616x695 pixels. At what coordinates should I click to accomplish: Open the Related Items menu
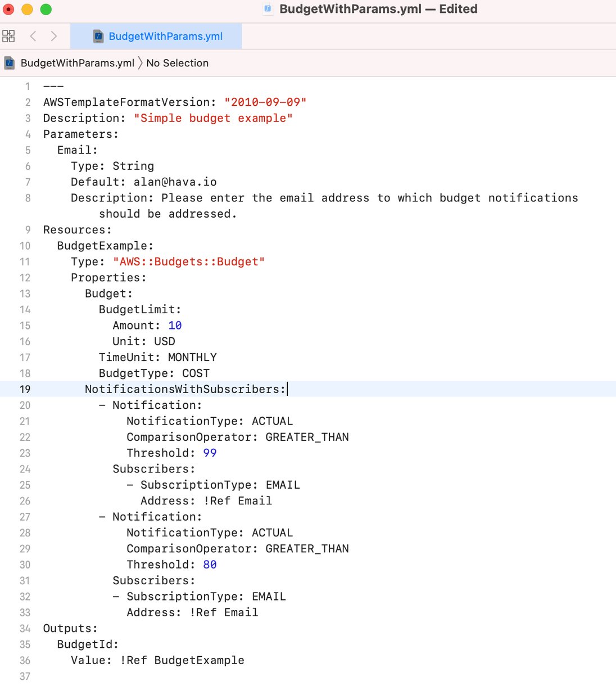[8, 35]
